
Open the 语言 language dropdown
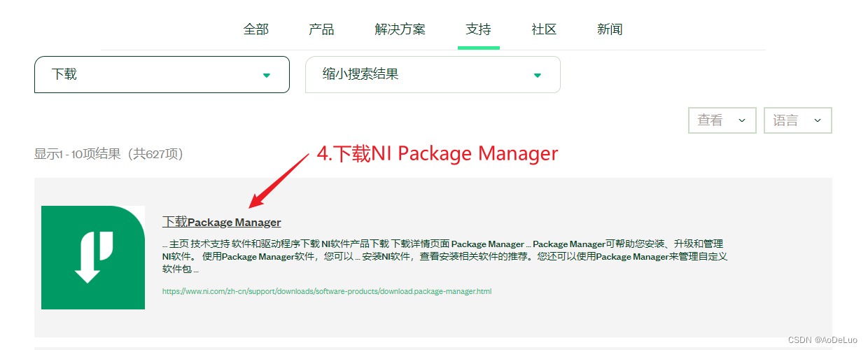pos(798,120)
